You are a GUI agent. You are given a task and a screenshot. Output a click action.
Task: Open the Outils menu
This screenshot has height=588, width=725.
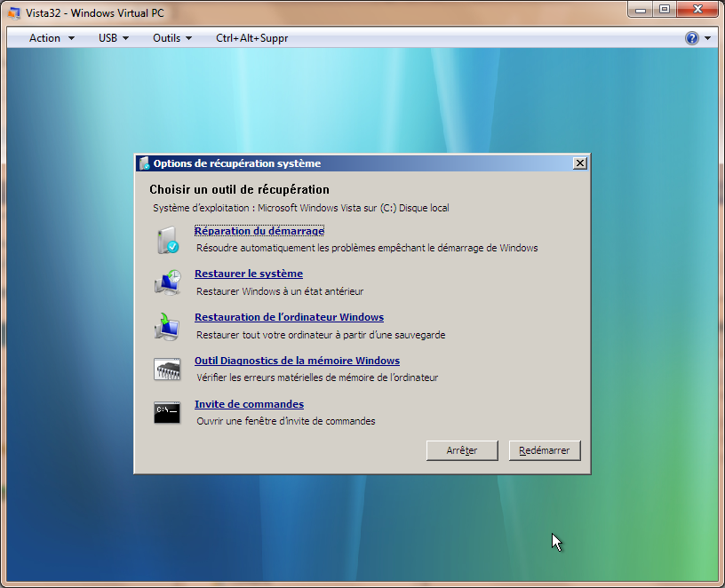click(x=172, y=38)
